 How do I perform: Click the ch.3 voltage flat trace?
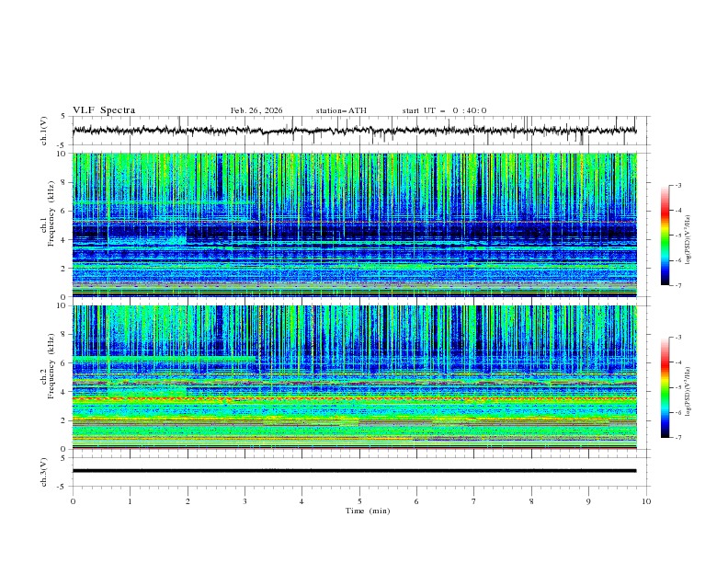tap(355, 471)
